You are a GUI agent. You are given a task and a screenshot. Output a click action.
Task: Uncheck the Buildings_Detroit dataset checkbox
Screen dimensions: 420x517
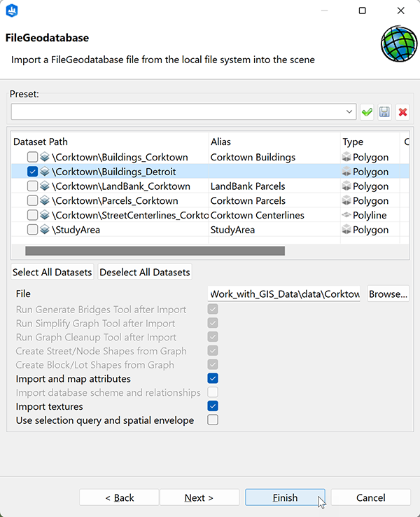[x=32, y=172]
